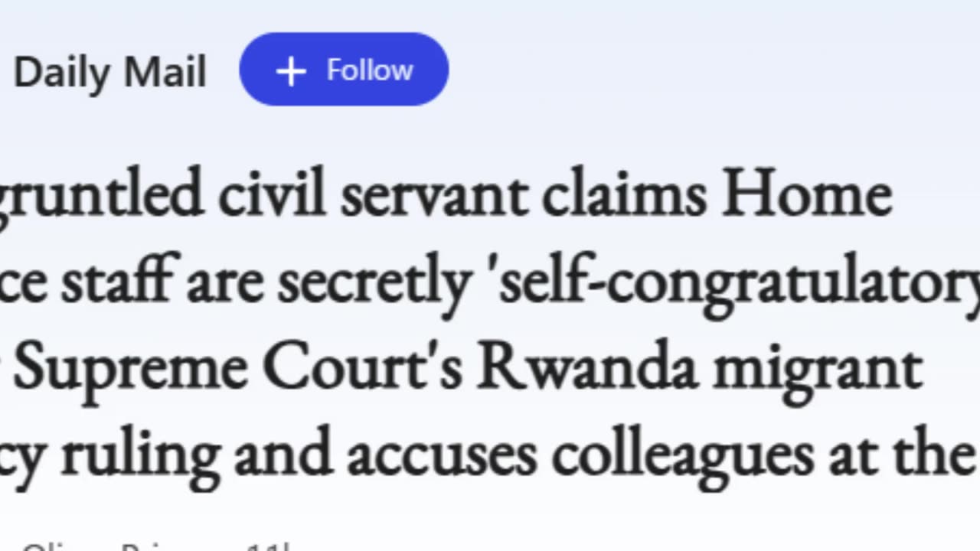Click the word 'servant' in headline
980x551 pixels.
coord(434,197)
